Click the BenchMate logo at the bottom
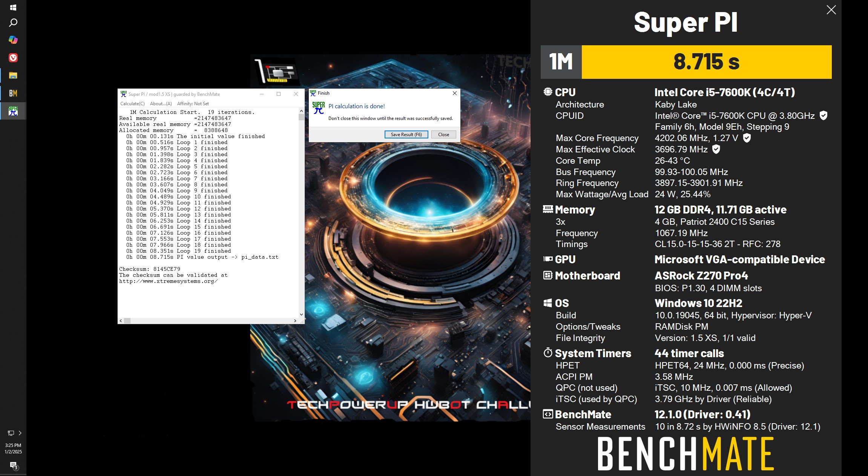Viewport: 868px width, 476px height. (x=686, y=454)
